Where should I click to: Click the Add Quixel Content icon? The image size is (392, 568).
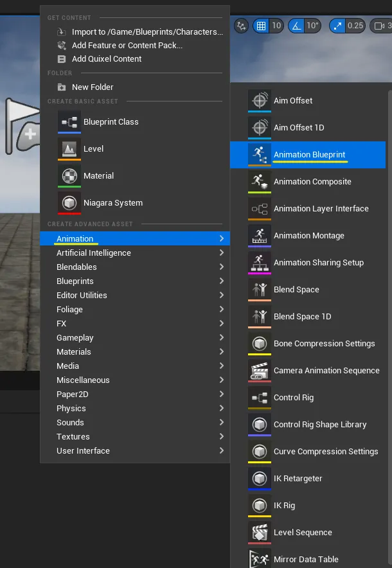62,58
